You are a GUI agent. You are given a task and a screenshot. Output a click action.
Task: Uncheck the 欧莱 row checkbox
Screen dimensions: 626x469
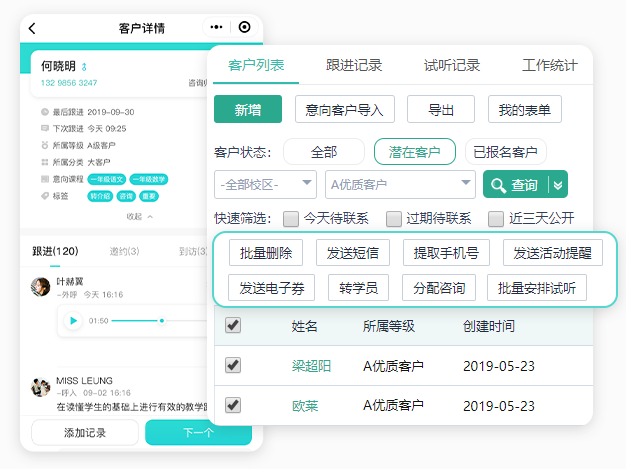point(233,405)
